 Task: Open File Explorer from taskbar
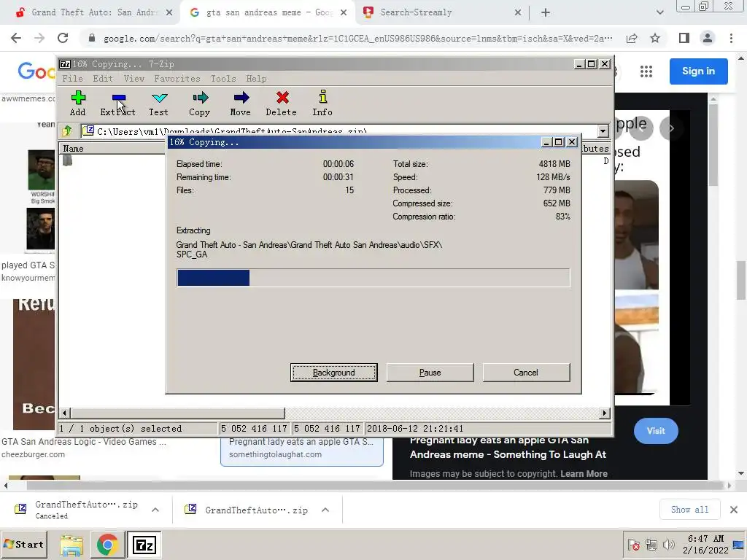click(71, 545)
